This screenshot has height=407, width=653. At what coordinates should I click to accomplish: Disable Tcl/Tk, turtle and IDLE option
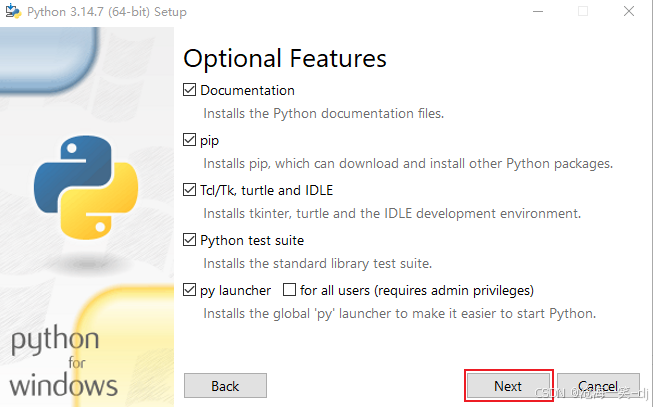tap(189, 190)
